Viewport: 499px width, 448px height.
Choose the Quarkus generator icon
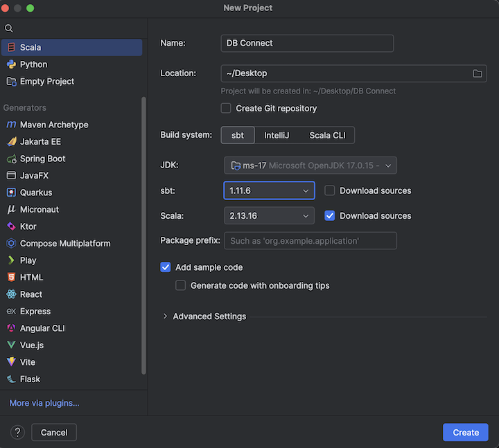[11, 192]
